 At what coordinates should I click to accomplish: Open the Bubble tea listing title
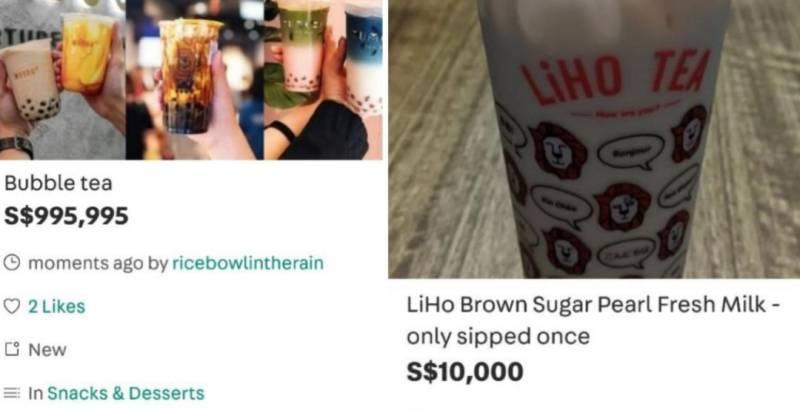pyautogui.click(x=58, y=184)
